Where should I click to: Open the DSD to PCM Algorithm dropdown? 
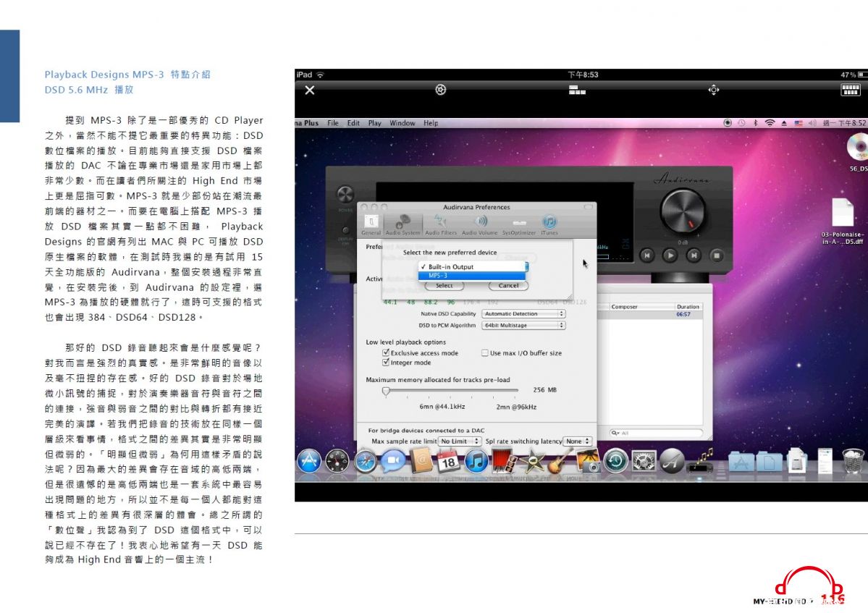coord(523,325)
